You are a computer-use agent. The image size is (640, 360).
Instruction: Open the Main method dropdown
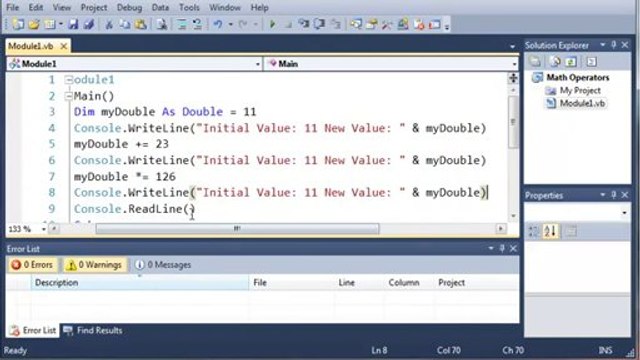coord(514,64)
